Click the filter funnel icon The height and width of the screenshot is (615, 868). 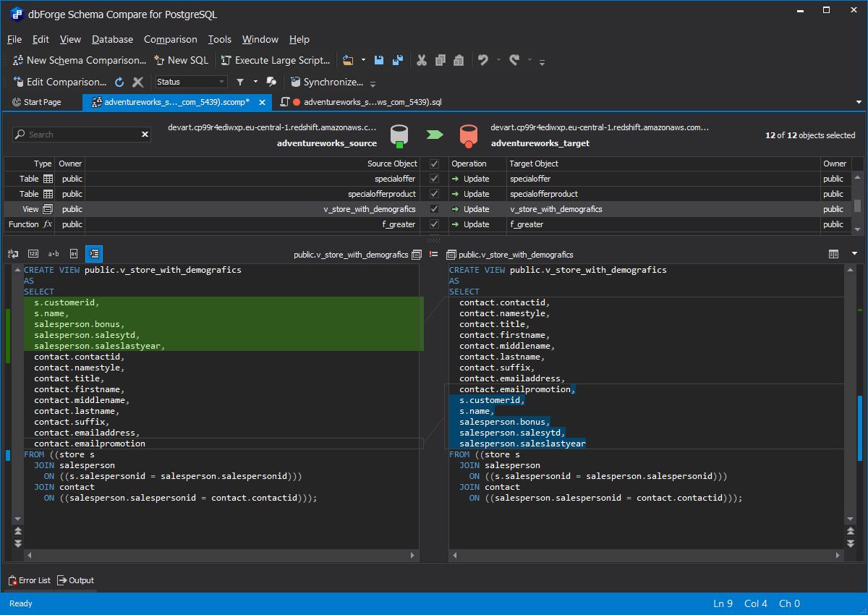click(239, 82)
